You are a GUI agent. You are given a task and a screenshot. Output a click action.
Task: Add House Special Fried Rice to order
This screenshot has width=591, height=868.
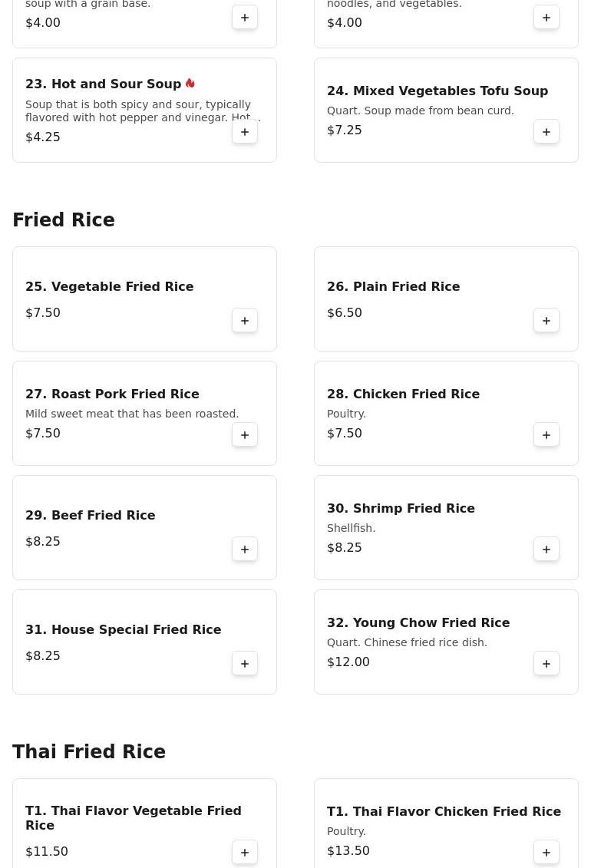[x=245, y=664]
